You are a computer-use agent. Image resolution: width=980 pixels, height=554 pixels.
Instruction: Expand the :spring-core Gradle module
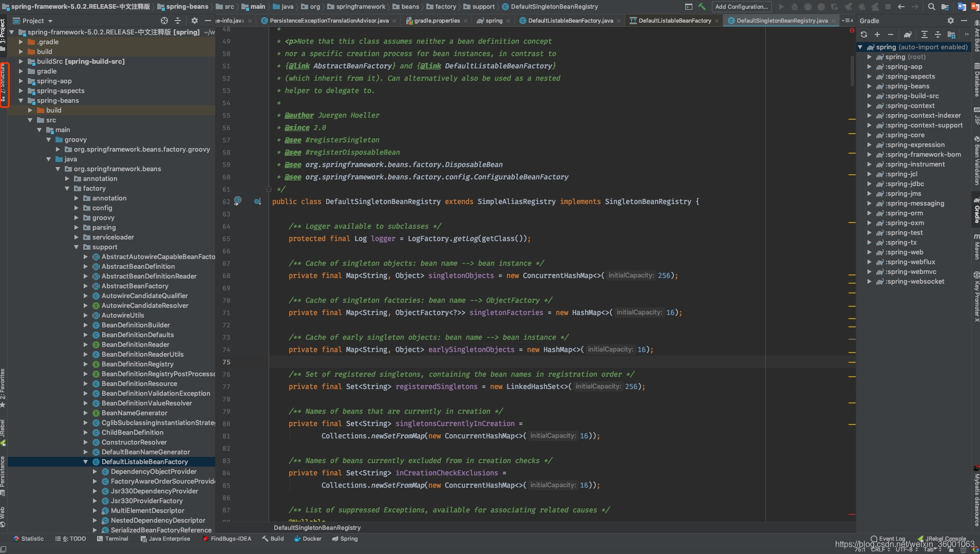(x=870, y=135)
